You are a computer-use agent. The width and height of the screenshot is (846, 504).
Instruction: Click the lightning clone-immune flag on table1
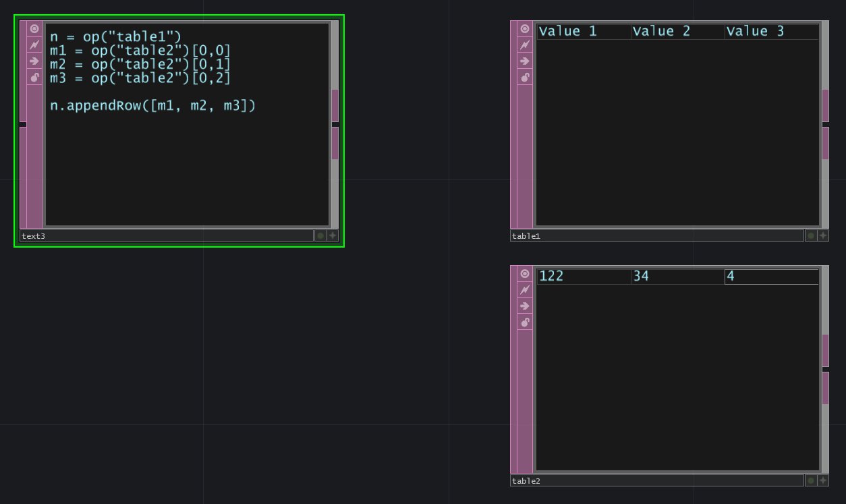click(525, 45)
